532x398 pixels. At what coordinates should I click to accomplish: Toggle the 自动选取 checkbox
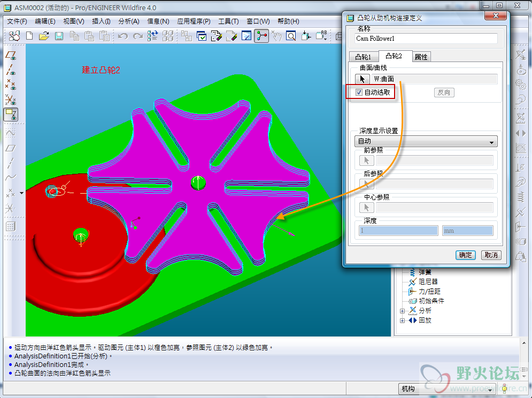point(359,93)
